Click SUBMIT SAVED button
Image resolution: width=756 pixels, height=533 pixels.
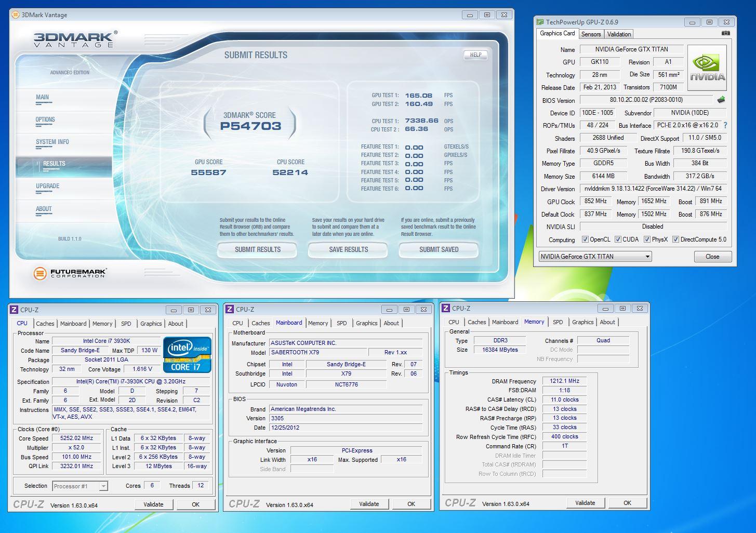tap(439, 249)
